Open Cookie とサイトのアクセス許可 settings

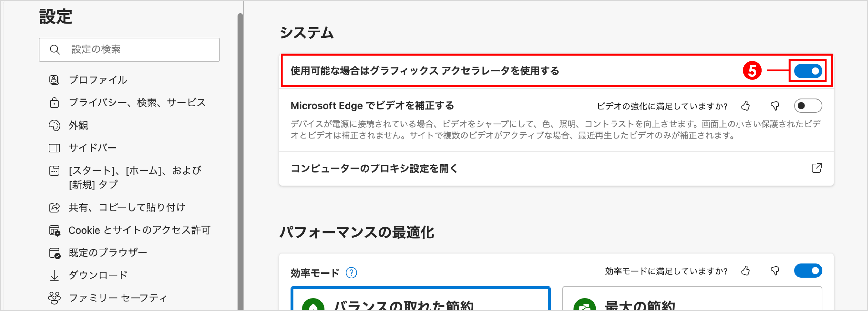[140, 230]
